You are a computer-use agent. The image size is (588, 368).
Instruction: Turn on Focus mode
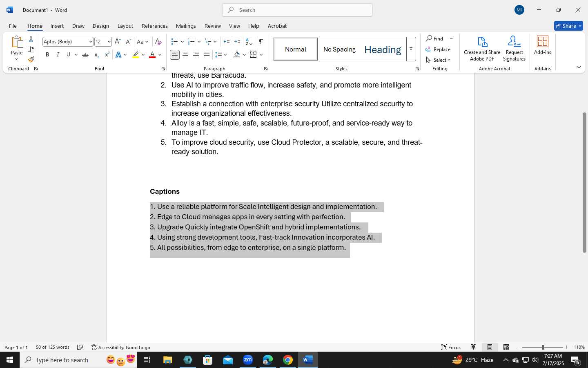point(451,347)
